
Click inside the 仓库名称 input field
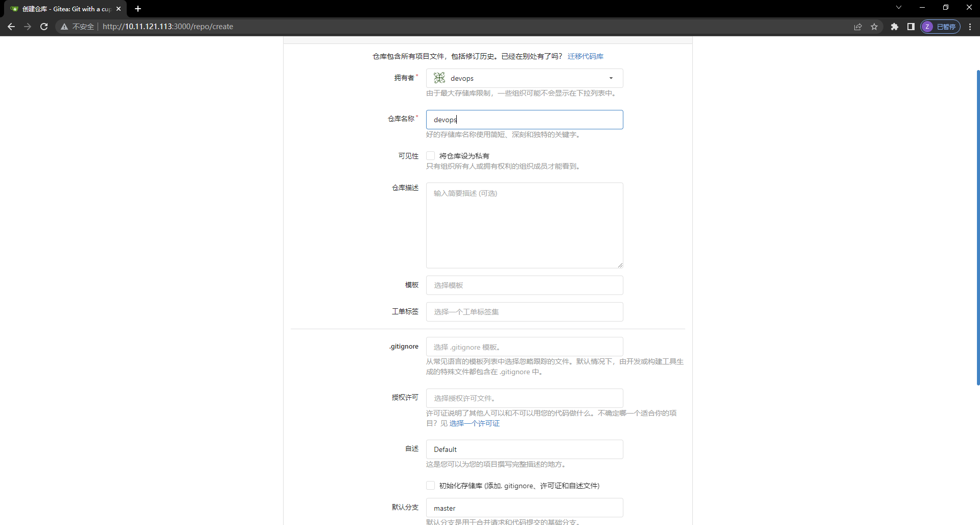coord(524,119)
